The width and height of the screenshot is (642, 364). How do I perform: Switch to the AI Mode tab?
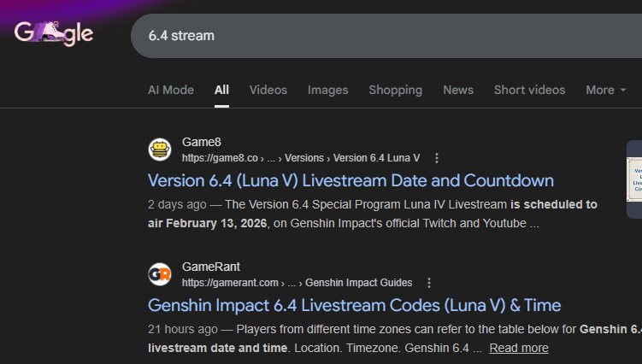pyautogui.click(x=171, y=90)
